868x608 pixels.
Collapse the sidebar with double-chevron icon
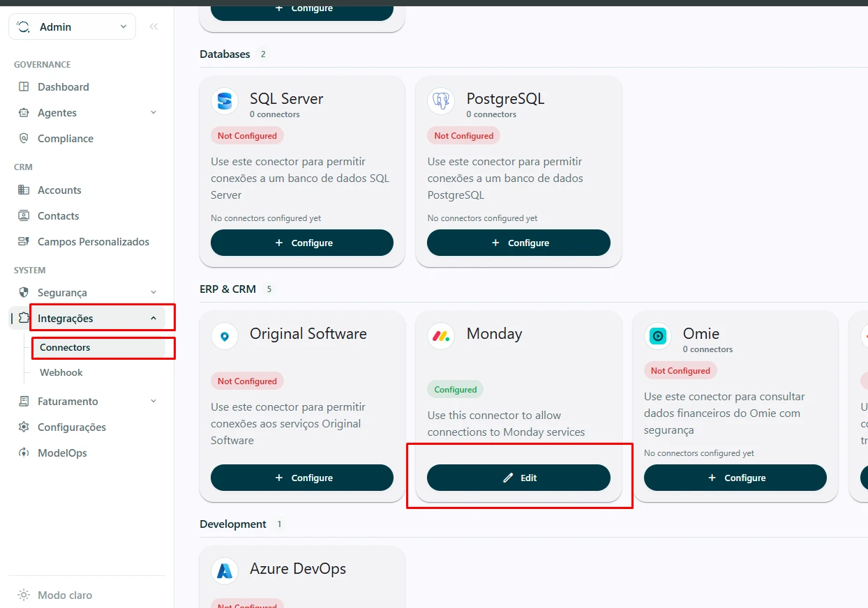coord(154,26)
